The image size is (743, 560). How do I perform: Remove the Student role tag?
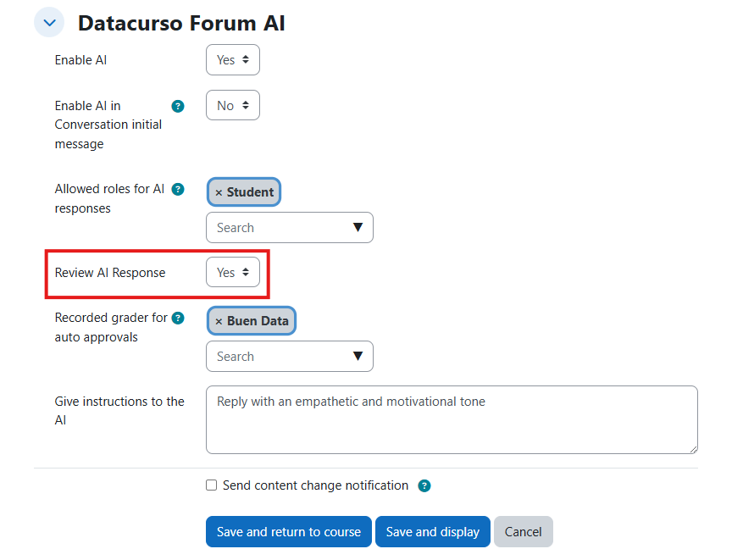pyautogui.click(x=219, y=192)
